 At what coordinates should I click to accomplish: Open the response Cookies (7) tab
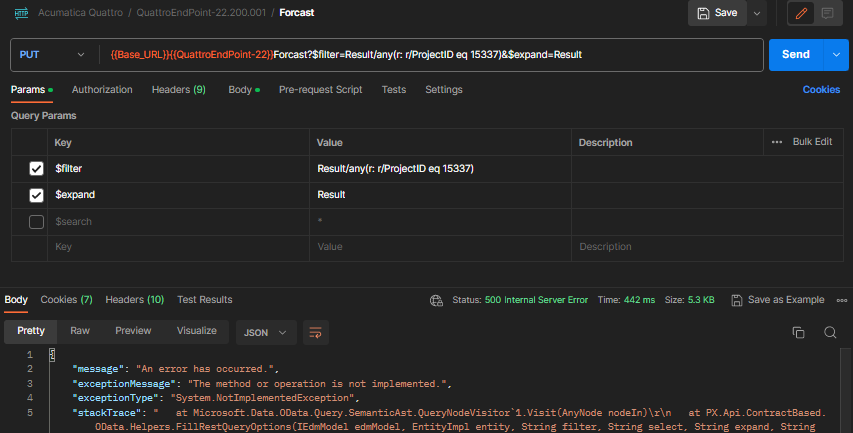(66, 300)
